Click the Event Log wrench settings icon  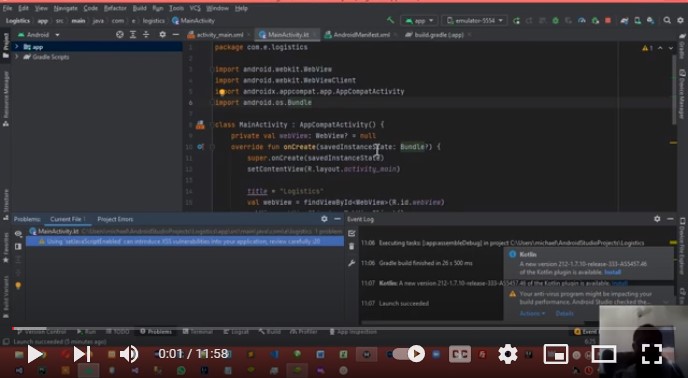[351, 263]
